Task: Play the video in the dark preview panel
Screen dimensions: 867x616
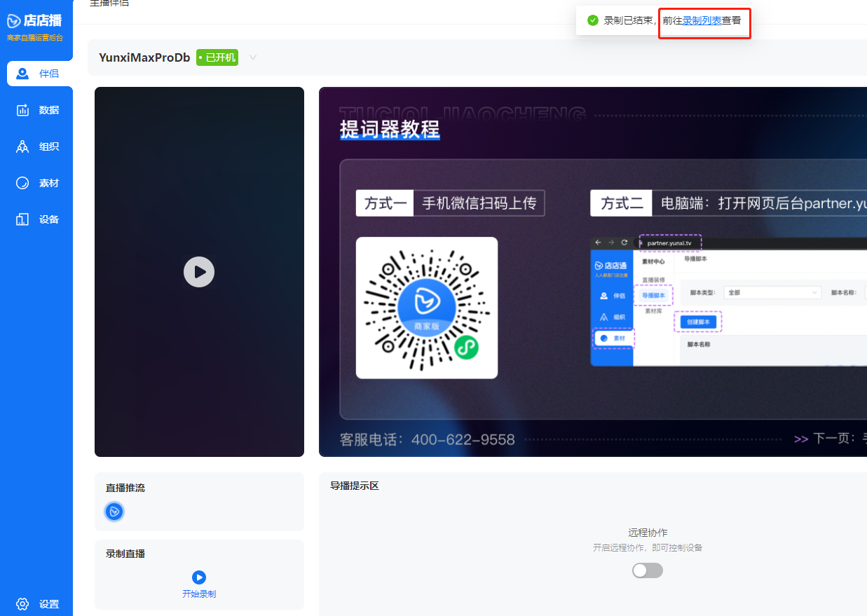Action: [x=199, y=272]
